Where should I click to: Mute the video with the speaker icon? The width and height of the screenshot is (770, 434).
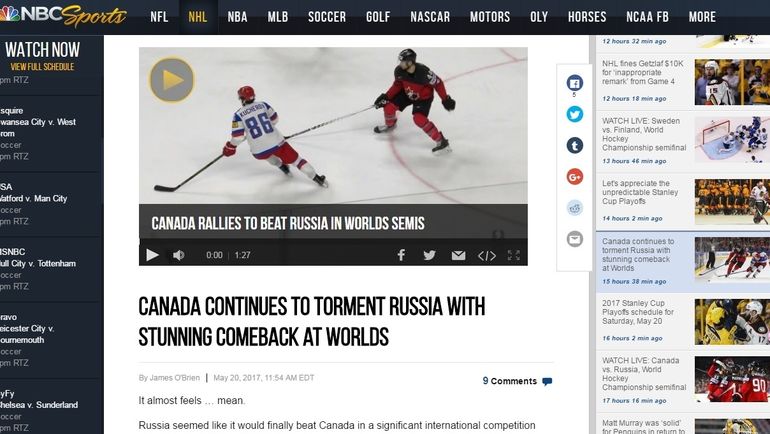click(x=178, y=255)
